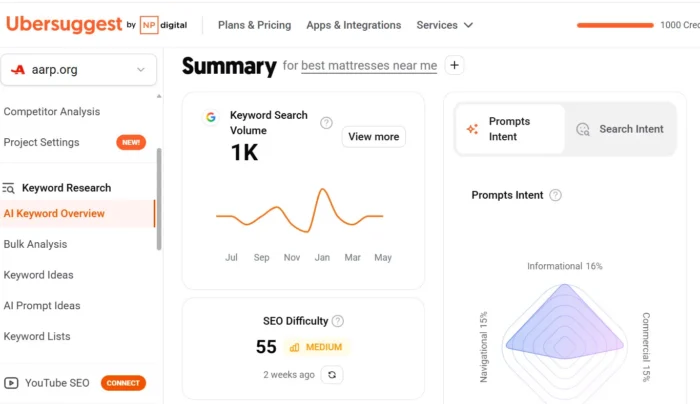Click the sidebar scroll up arrow

159,96
